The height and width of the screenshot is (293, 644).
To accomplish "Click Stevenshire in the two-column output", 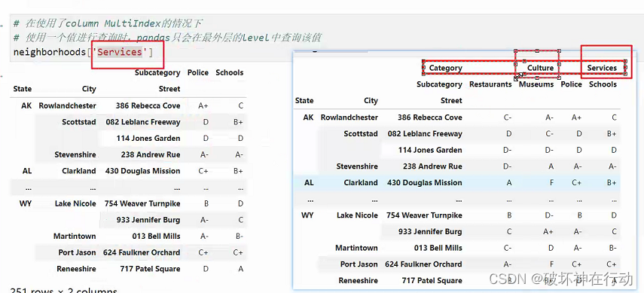I will 75,155.
